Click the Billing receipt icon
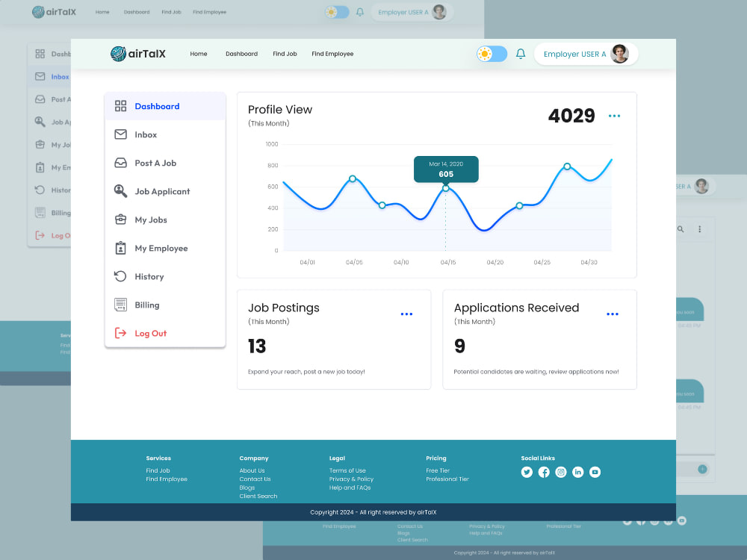 pyautogui.click(x=120, y=305)
